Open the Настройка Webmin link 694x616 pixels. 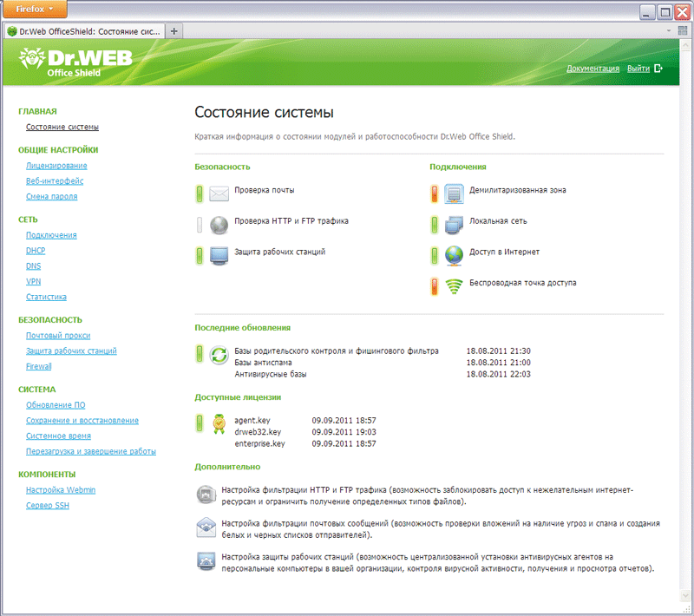(x=61, y=490)
